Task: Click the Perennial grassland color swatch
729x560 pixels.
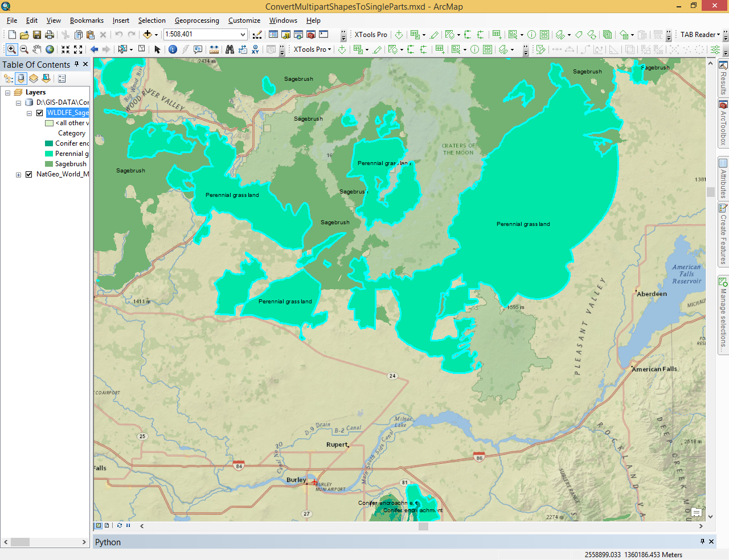Action: 49,154
